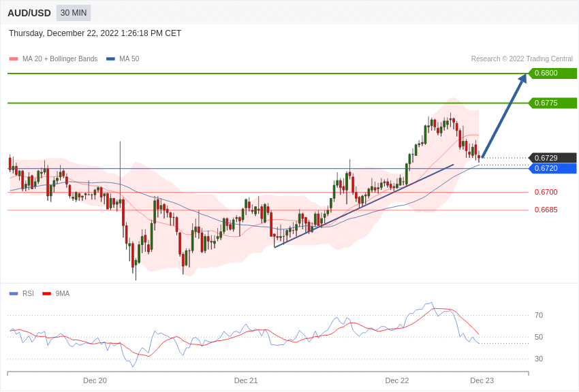Click the RSI 50 level label
The height and width of the screenshot is (392, 579).
539,337
